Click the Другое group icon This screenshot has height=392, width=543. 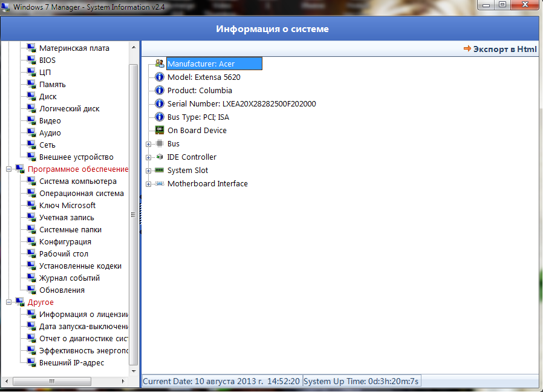(x=20, y=302)
